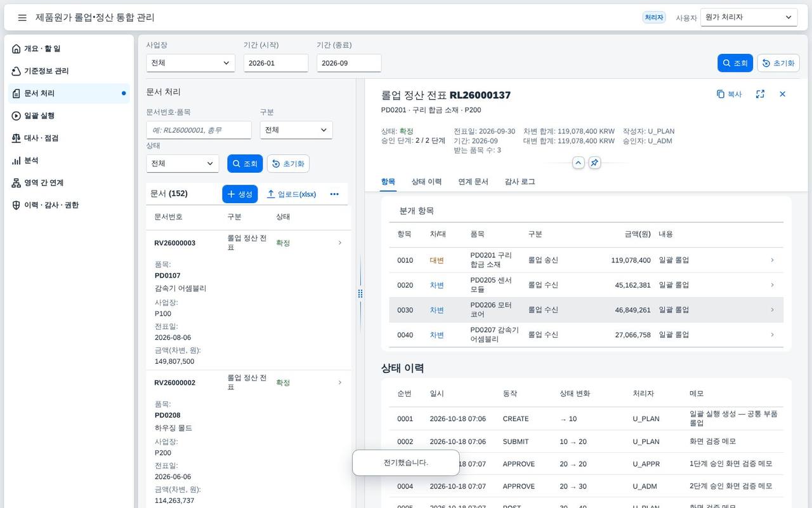Image resolution: width=812 pixels, height=508 pixels.
Task: Open the 구분 filter dropdown
Action: tap(296, 130)
